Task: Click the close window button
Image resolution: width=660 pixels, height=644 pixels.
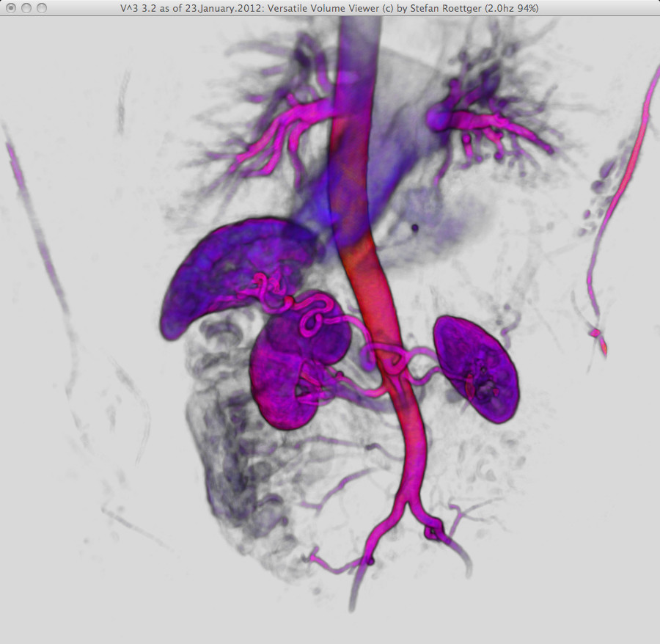Action: (x=11, y=8)
